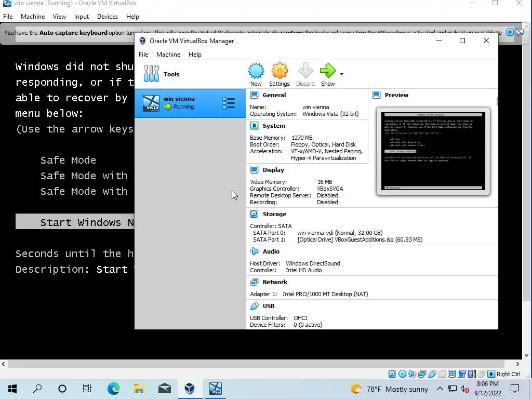Click CPU virtualization status icon
Image resolution: width=532 pixels, height=399 pixels.
(472, 374)
